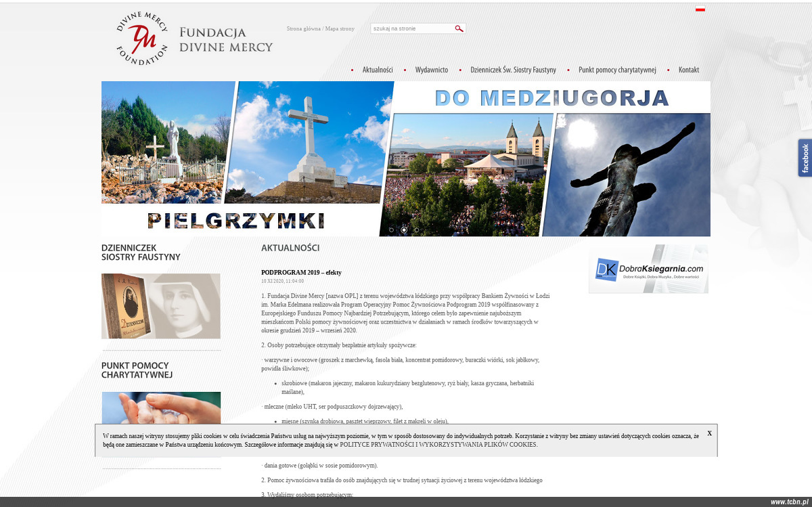Select the third slider dot
812x507 pixels.
tap(416, 230)
